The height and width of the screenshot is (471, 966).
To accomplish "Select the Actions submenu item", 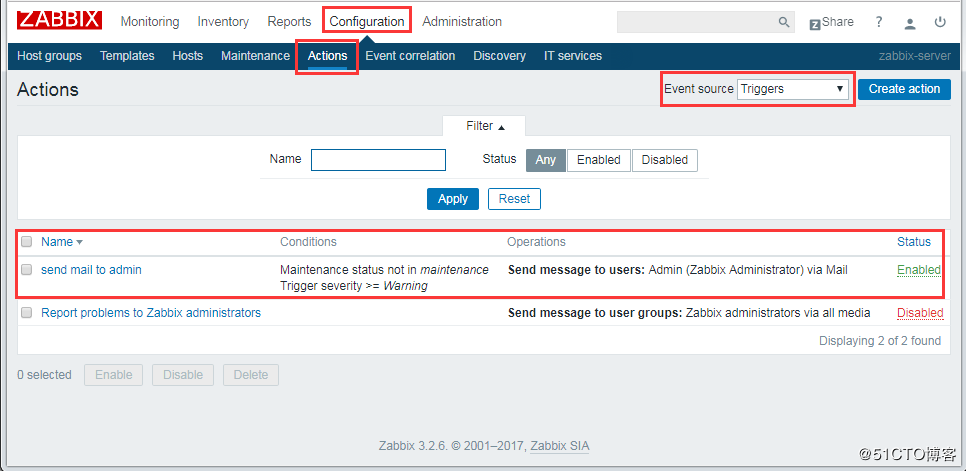I will pos(327,56).
